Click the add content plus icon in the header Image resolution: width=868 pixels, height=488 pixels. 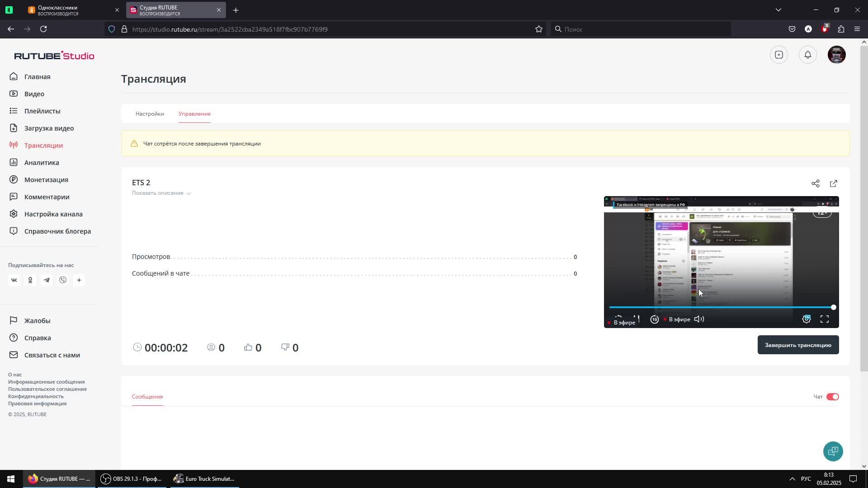click(x=779, y=55)
